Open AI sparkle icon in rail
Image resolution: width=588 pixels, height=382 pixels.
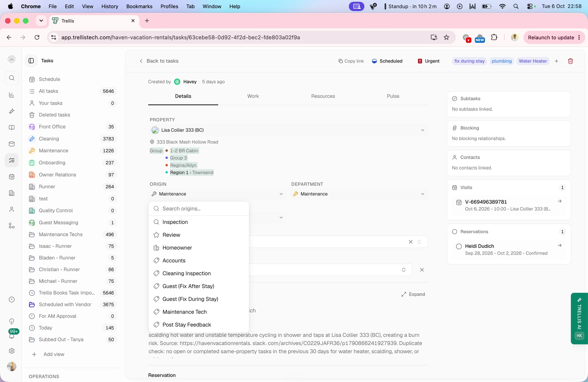[12, 111]
